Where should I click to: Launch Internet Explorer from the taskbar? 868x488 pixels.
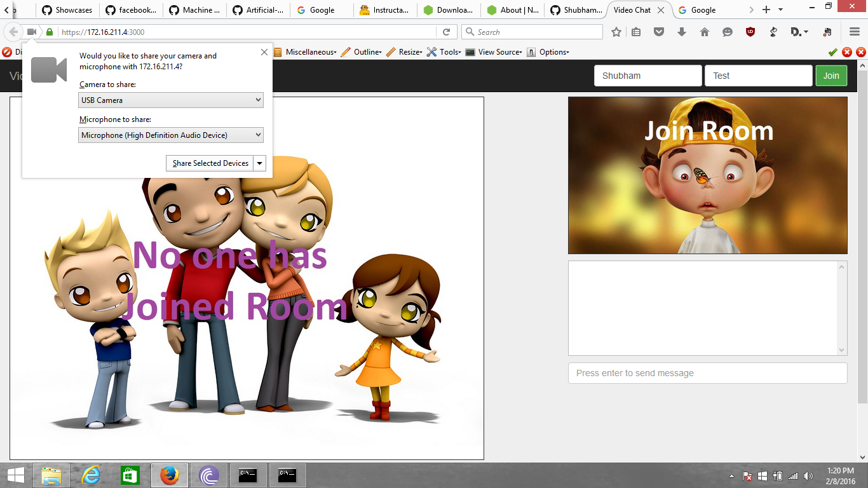[91, 475]
